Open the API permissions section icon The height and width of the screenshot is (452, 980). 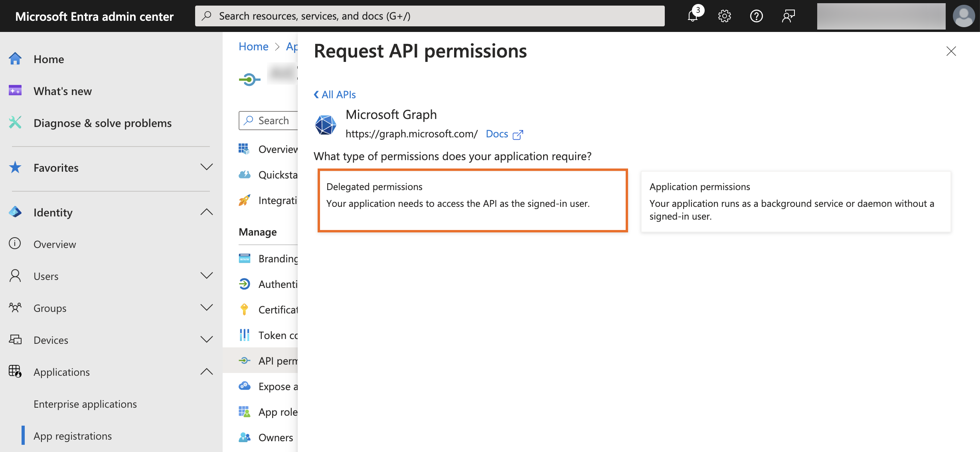245,360
